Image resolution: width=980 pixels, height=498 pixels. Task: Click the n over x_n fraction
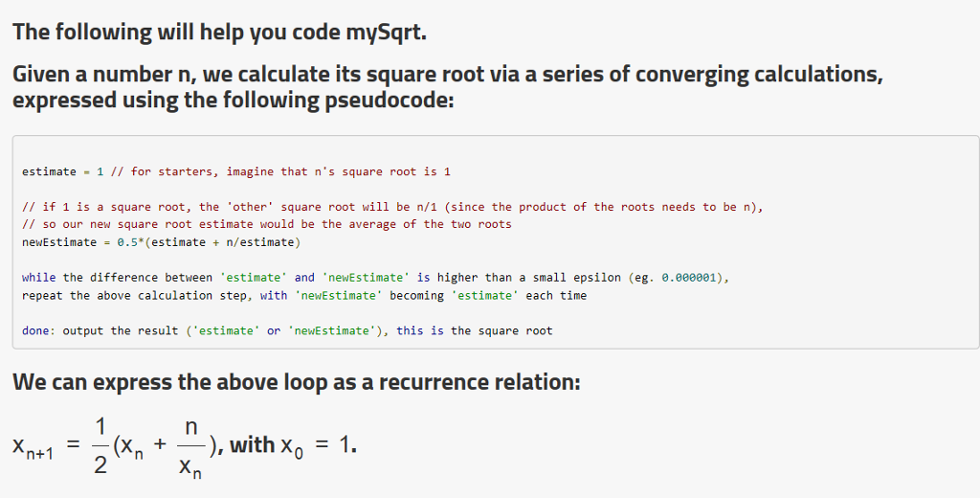pos(190,448)
